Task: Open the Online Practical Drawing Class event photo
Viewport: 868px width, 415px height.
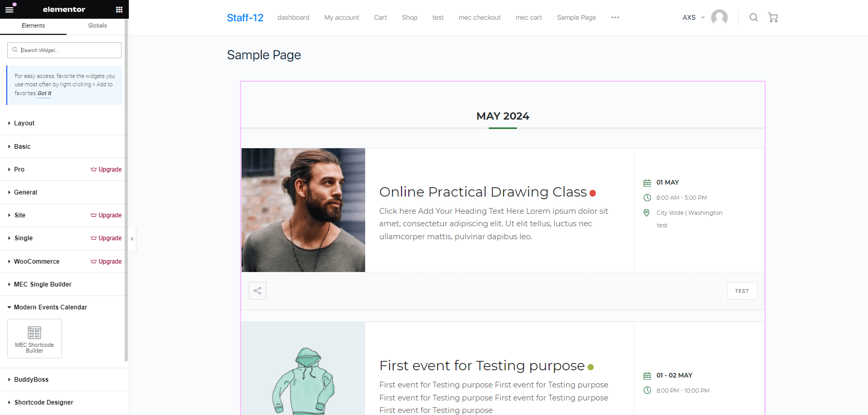Action: (303, 210)
